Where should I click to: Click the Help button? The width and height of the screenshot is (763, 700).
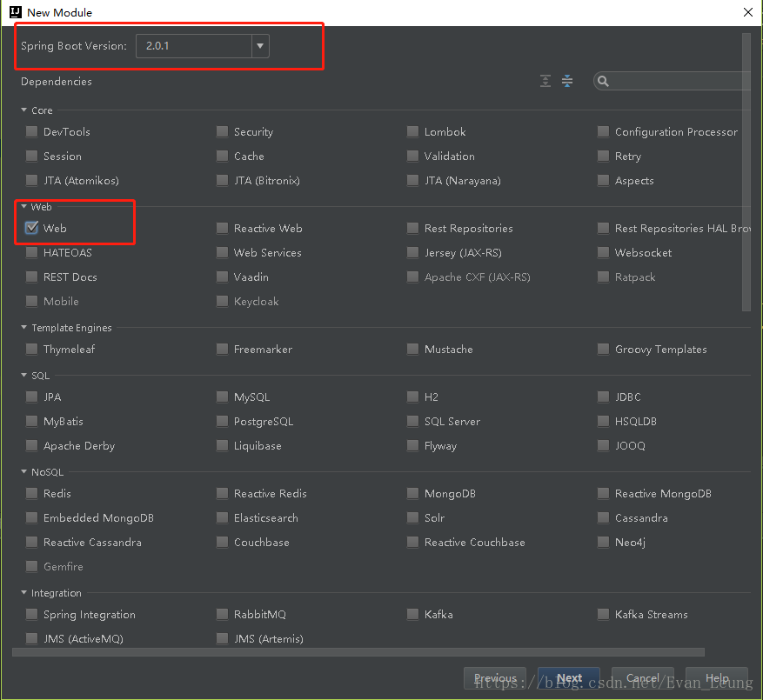(x=717, y=678)
